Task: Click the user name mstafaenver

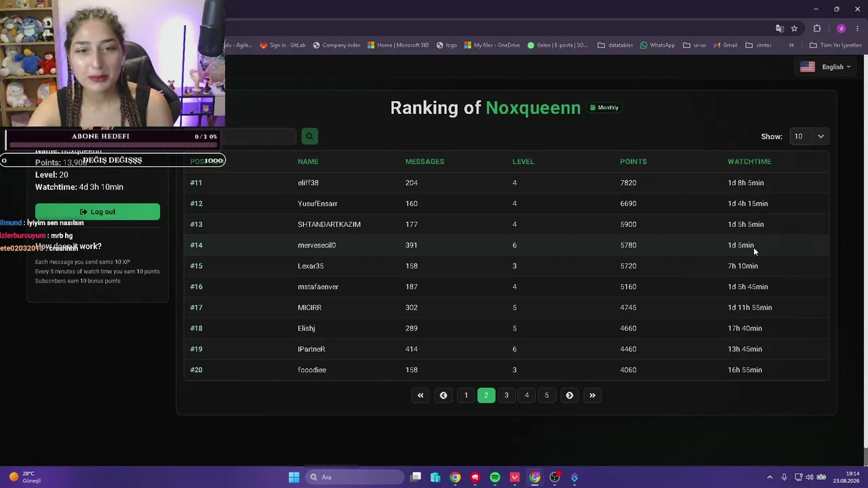Action: click(x=318, y=287)
